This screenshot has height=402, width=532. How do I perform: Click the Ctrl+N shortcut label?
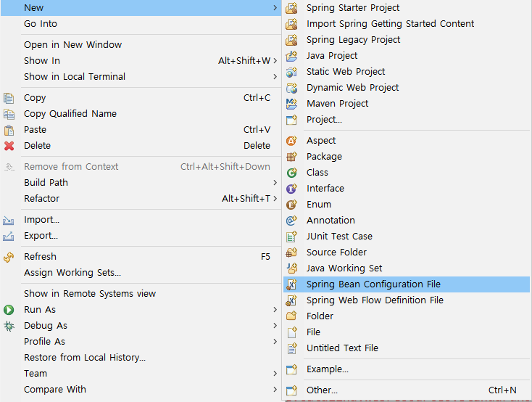(x=502, y=390)
